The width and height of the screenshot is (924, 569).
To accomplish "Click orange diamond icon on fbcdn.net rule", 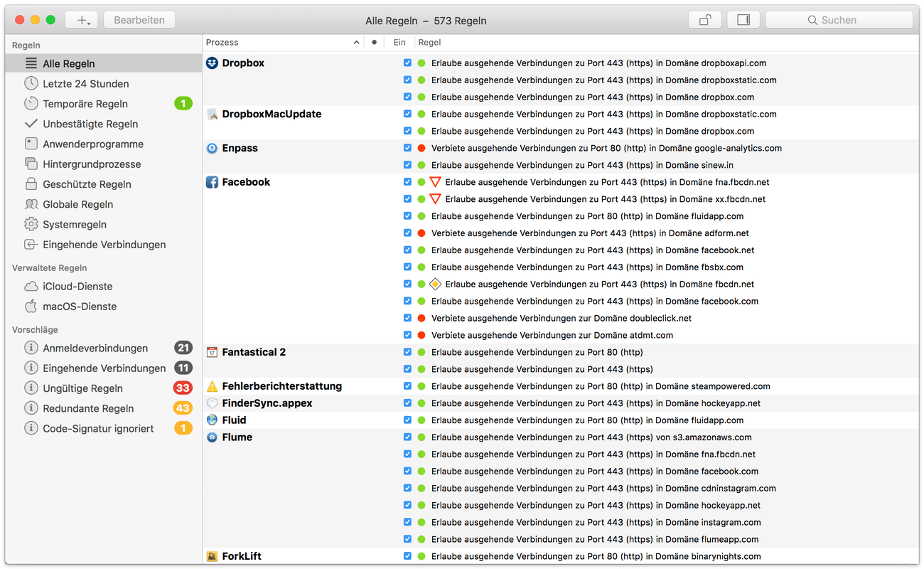I will (435, 284).
